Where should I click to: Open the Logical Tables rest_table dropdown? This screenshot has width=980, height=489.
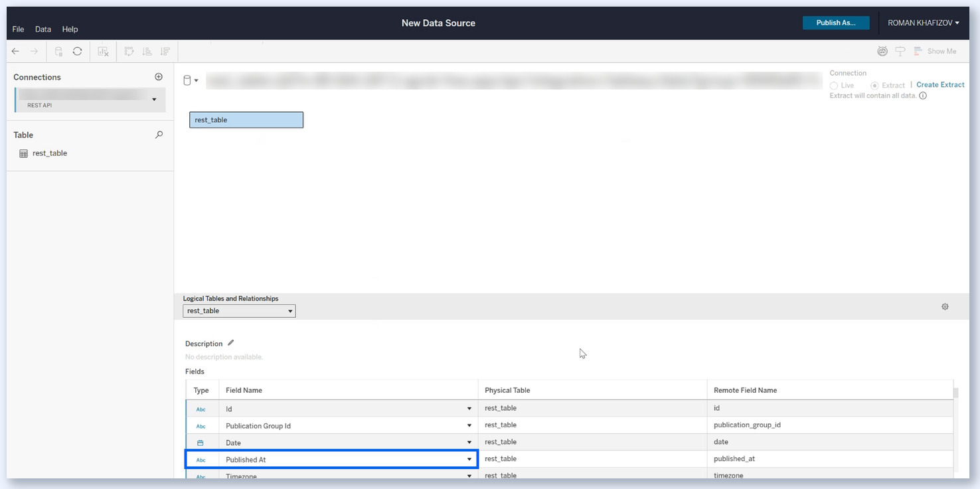coord(239,311)
